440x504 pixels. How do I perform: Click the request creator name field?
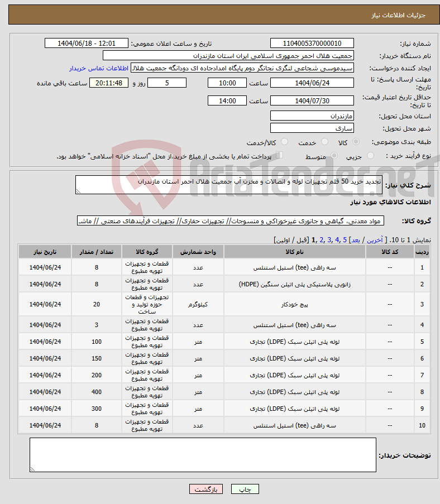tap(242, 68)
